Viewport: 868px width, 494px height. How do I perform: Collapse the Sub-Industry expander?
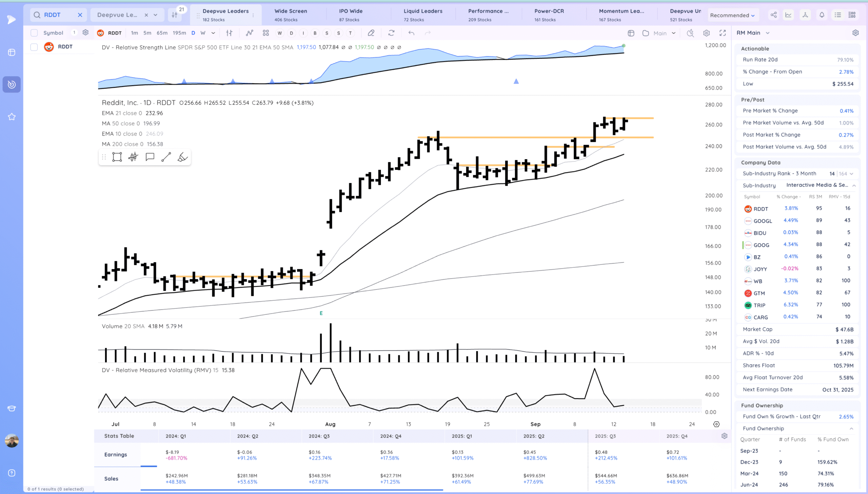[x=854, y=185]
